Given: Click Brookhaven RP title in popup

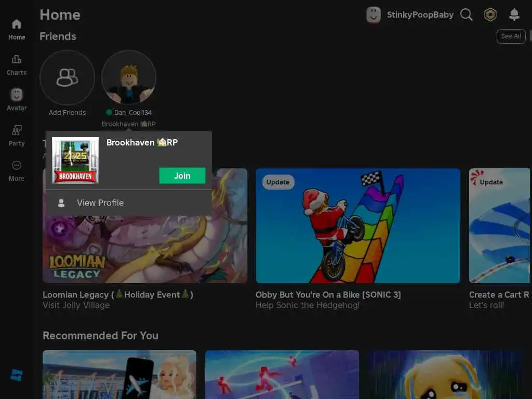Looking at the screenshot, I should 142,142.
